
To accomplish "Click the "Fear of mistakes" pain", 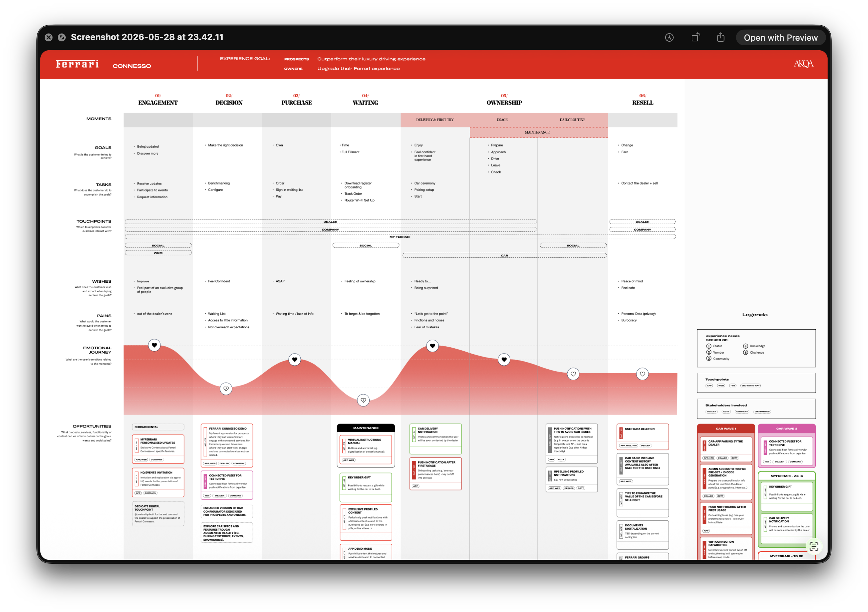I will pyautogui.click(x=426, y=327).
